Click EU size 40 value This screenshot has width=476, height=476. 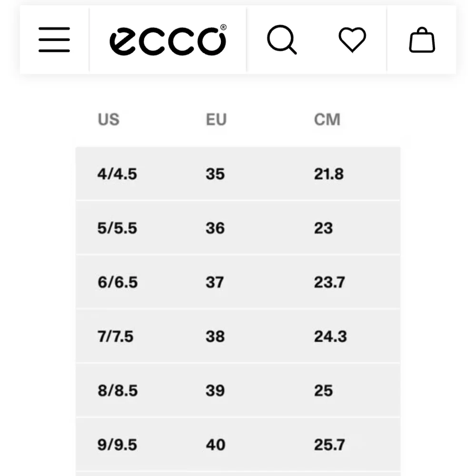click(216, 445)
